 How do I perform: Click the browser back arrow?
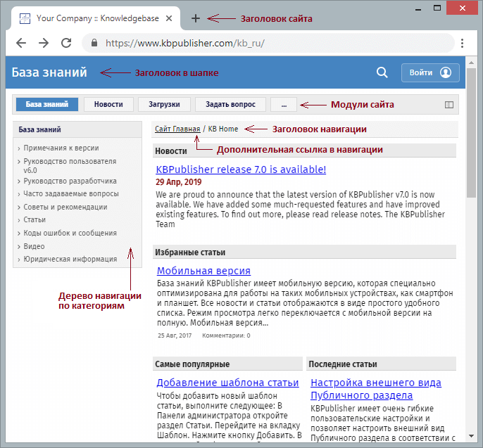point(21,43)
